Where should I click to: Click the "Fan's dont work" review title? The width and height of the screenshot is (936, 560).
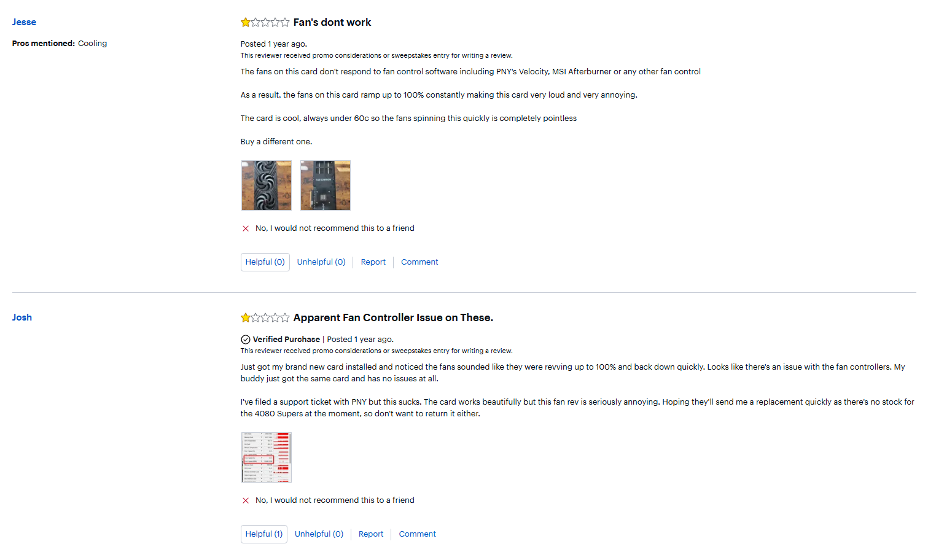[332, 23]
